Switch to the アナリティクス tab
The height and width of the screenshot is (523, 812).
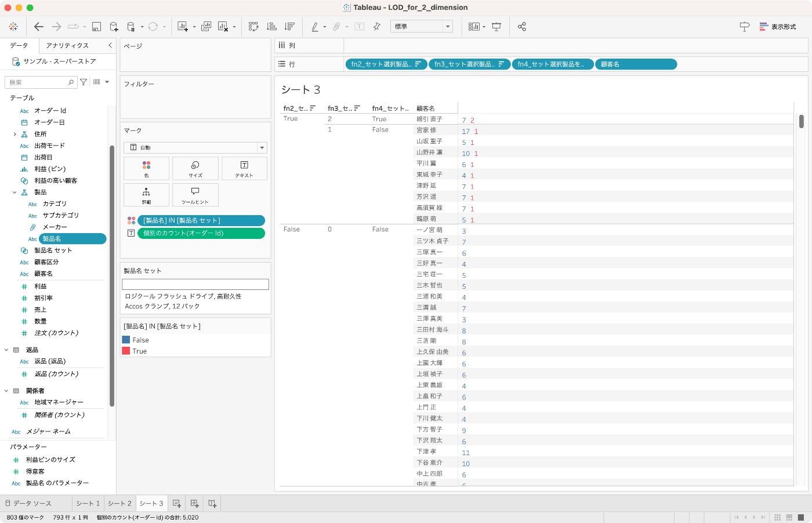(67, 45)
